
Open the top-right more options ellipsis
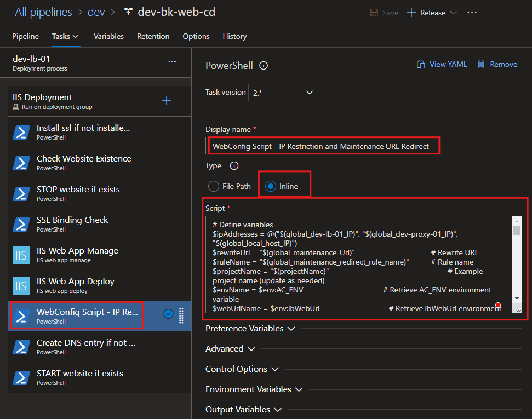[472, 13]
